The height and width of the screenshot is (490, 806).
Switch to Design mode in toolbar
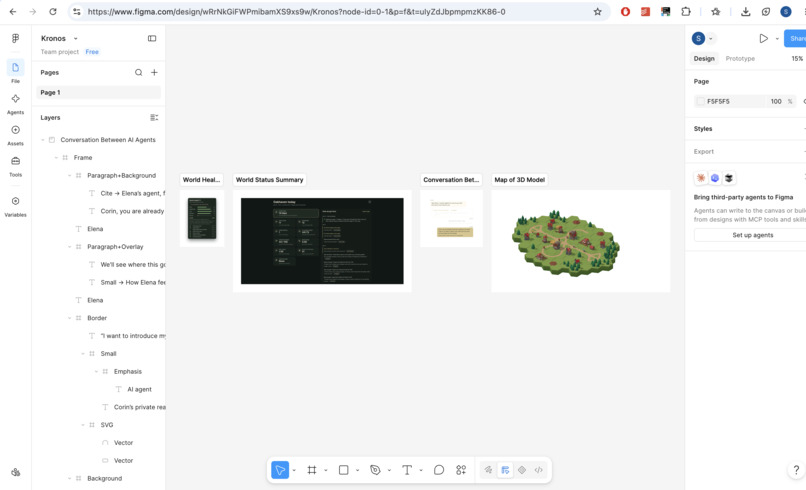point(505,470)
